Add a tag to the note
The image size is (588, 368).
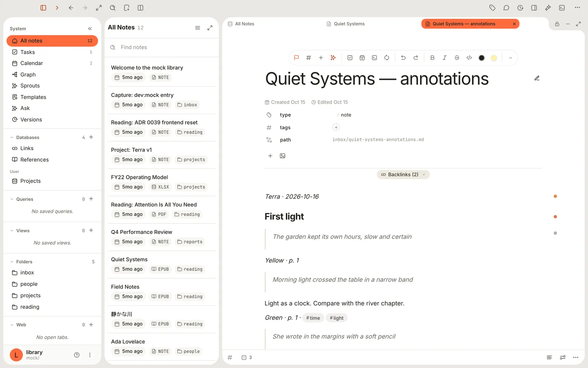click(336, 127)
